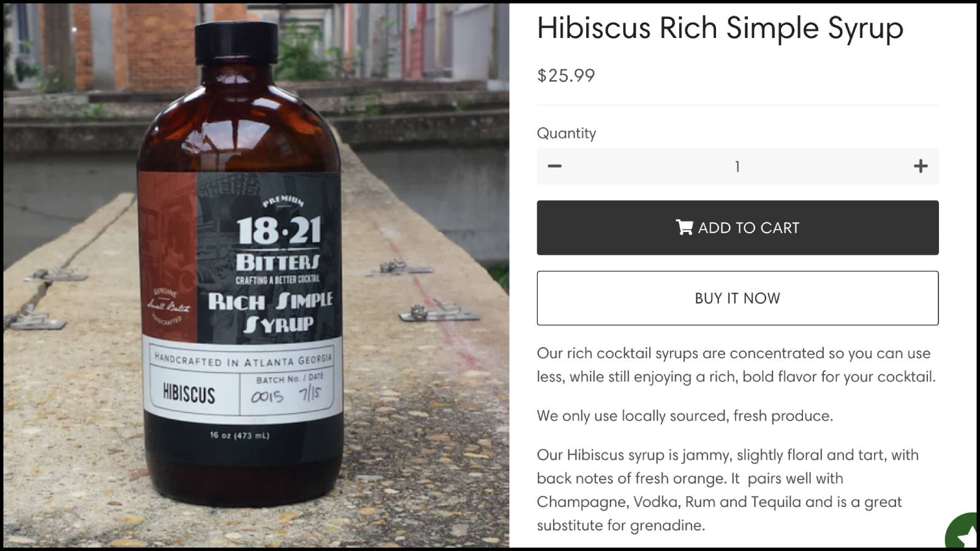Click the black bottle cap in photo
This screenshot has width=980, height=551.
[x=236, y=42]
